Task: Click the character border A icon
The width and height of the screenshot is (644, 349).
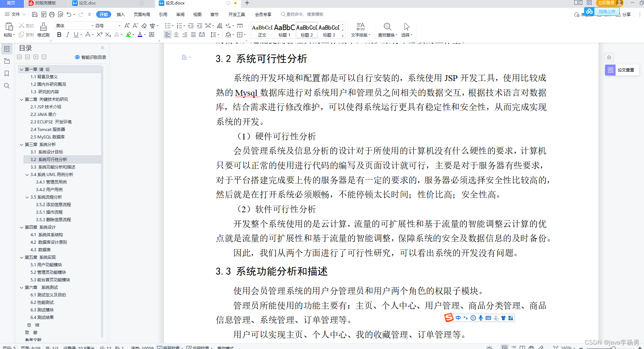Action: pyautogui.click(x=152, y=35)
